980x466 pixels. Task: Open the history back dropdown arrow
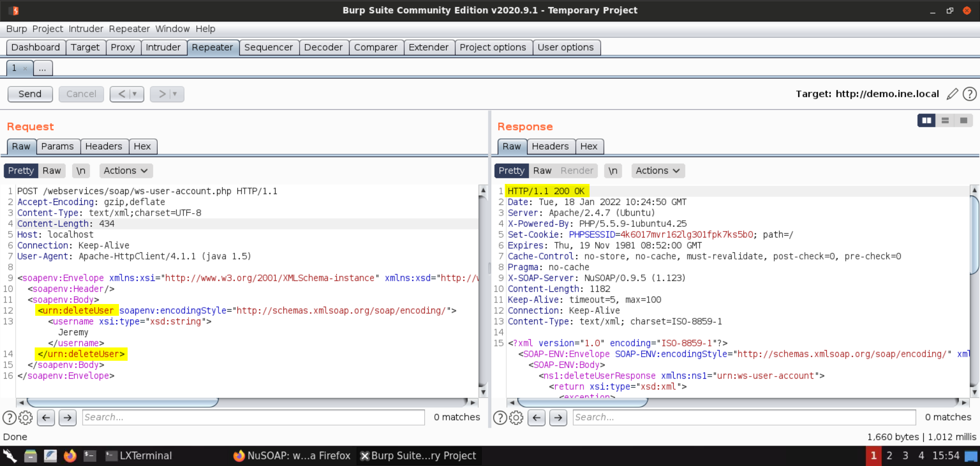(134, 94)
